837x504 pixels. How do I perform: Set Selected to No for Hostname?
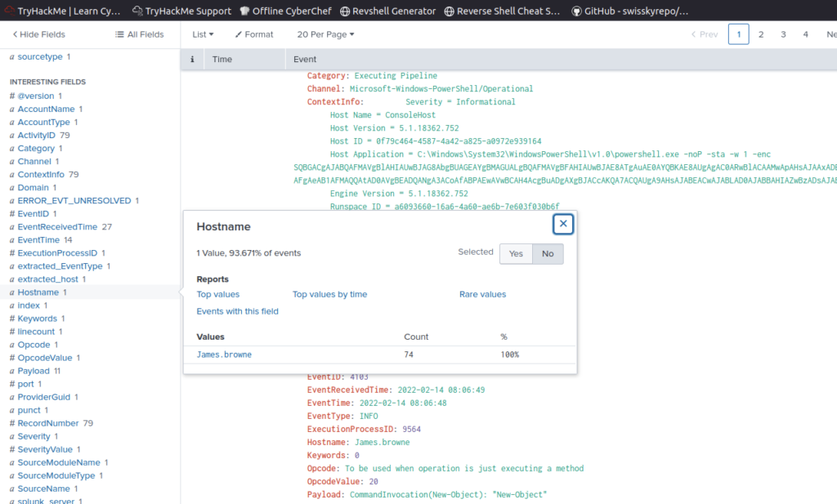coord(548,254)
